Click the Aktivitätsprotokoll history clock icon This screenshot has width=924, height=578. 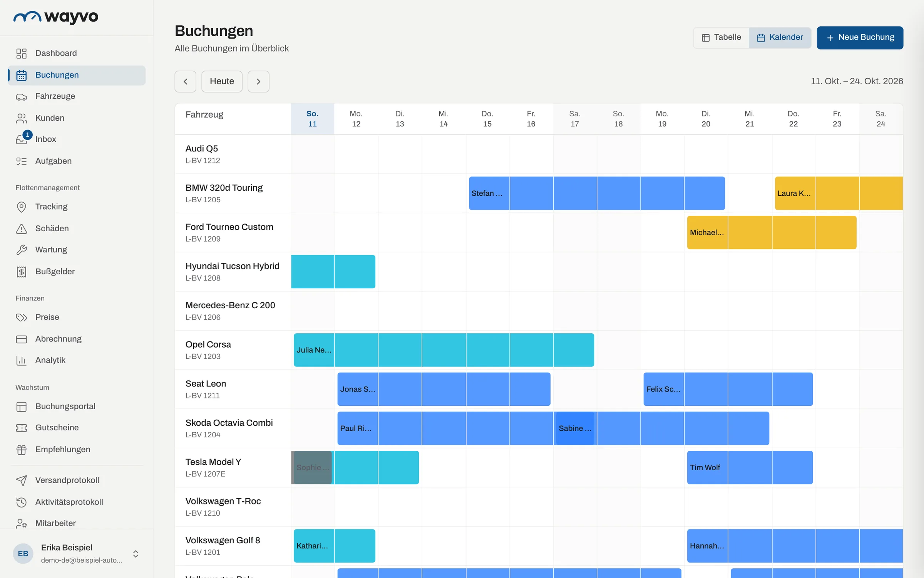tap(22, 502)
